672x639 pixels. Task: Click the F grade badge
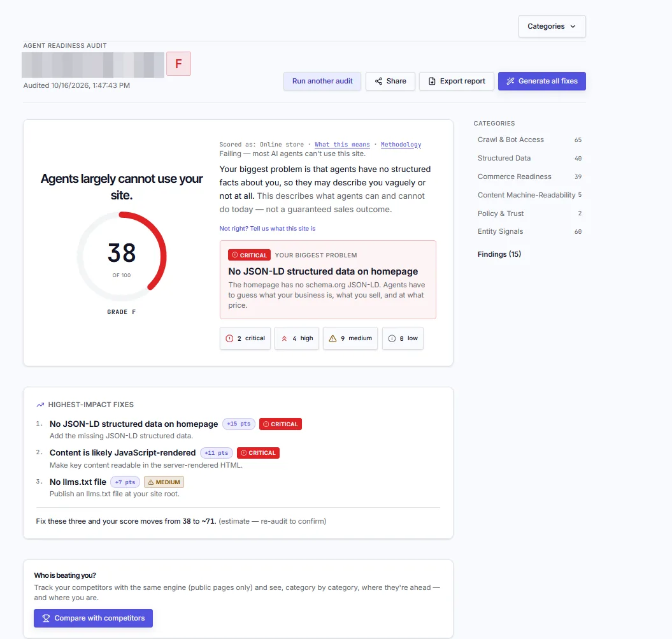(179, 64)
